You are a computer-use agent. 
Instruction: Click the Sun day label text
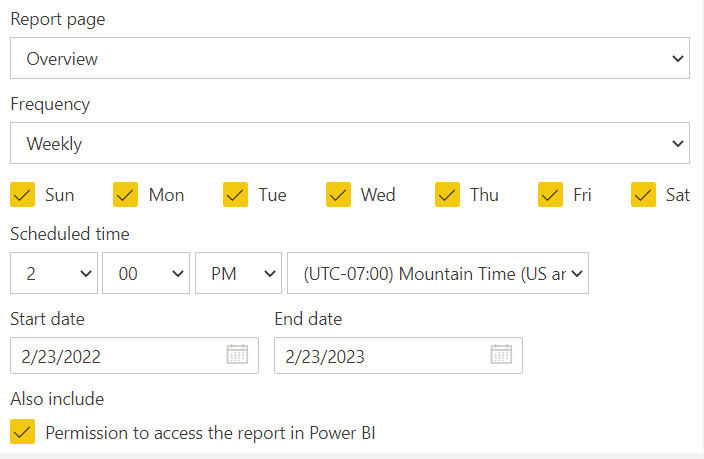(x=59, y=195)
